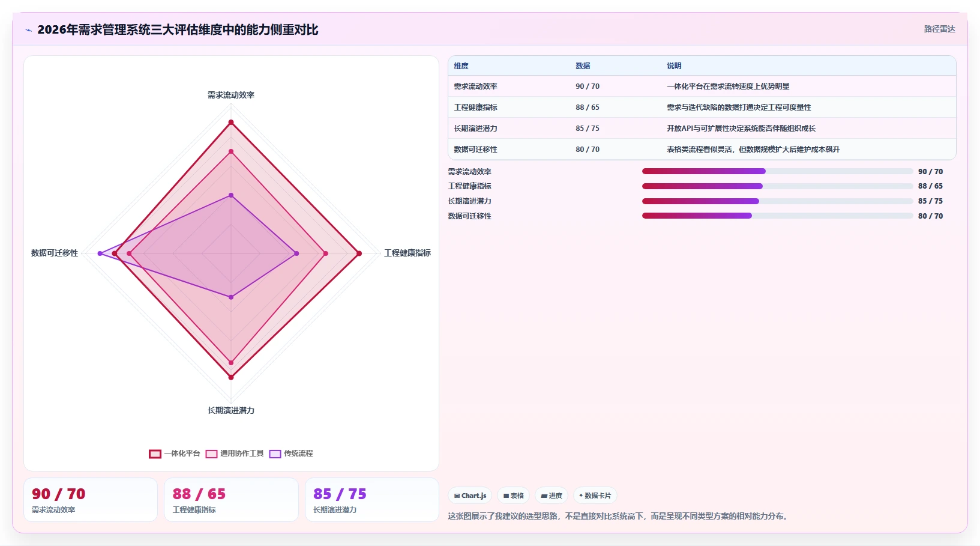The height and width of the screenshot is (546, 980).
Task: Click the 90 / 70 progress bar value
Action: [x=930, y=171]
